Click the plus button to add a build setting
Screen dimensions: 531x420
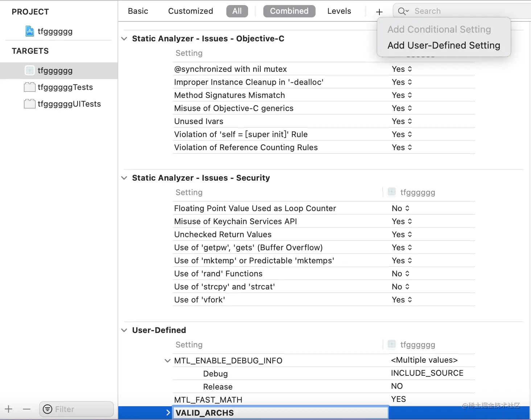pyautogui.click(x=379, y=12)
